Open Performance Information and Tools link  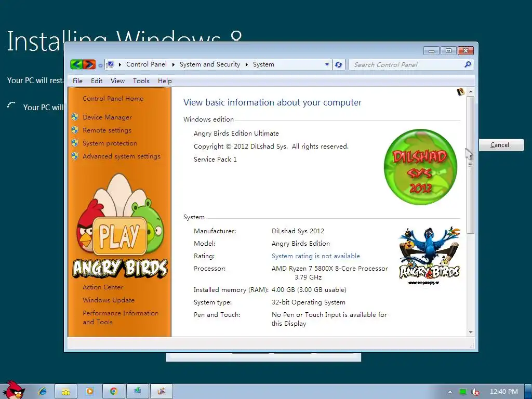[x=121, y=317]
